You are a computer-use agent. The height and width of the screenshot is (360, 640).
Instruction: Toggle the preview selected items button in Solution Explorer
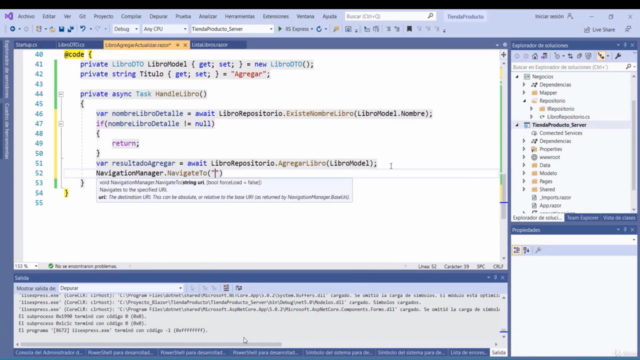[601, 56]
